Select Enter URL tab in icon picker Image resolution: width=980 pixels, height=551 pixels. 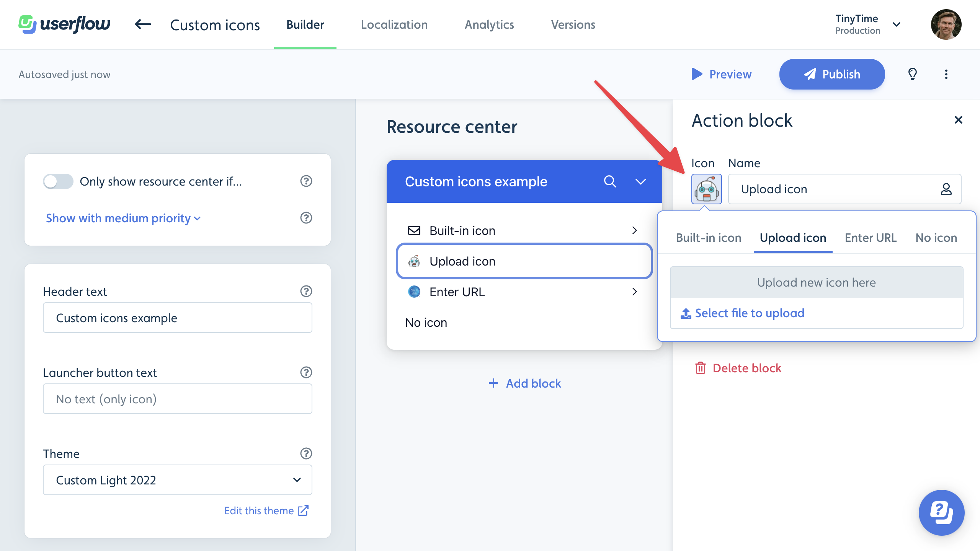click(871, 238)
